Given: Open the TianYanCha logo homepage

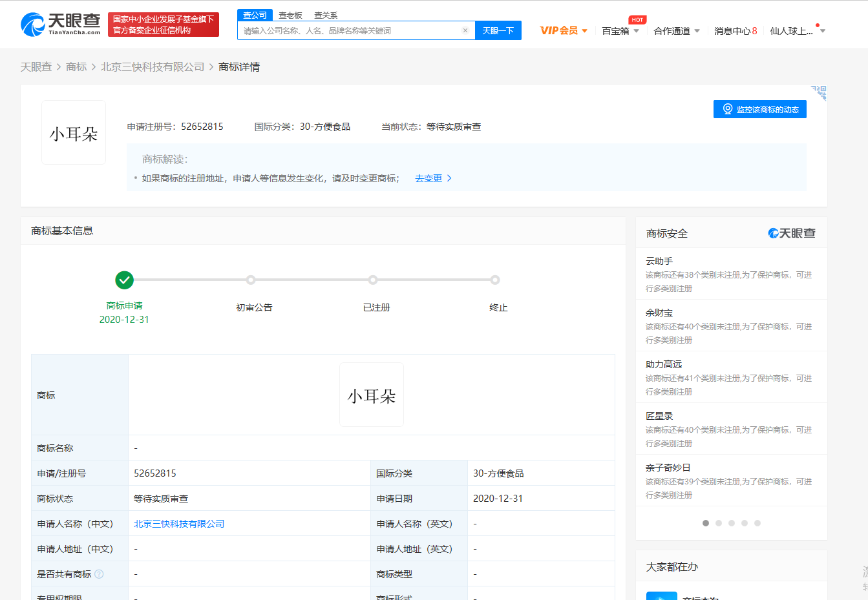Looking at the screenshot, I should click(61, 25).
